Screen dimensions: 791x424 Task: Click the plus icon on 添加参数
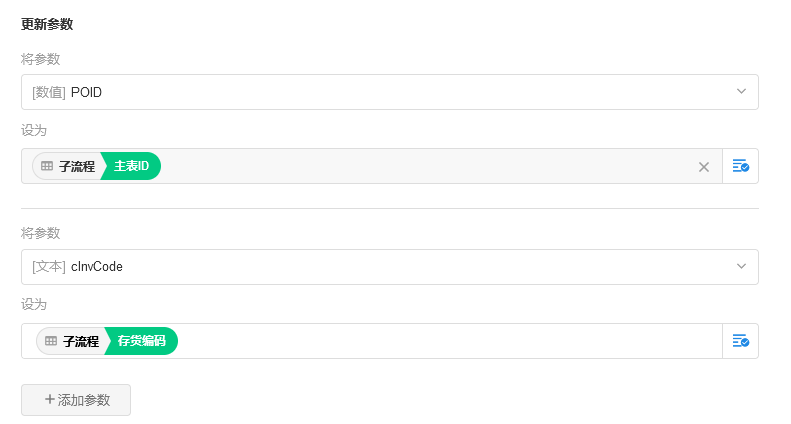[x=50, y=399]
